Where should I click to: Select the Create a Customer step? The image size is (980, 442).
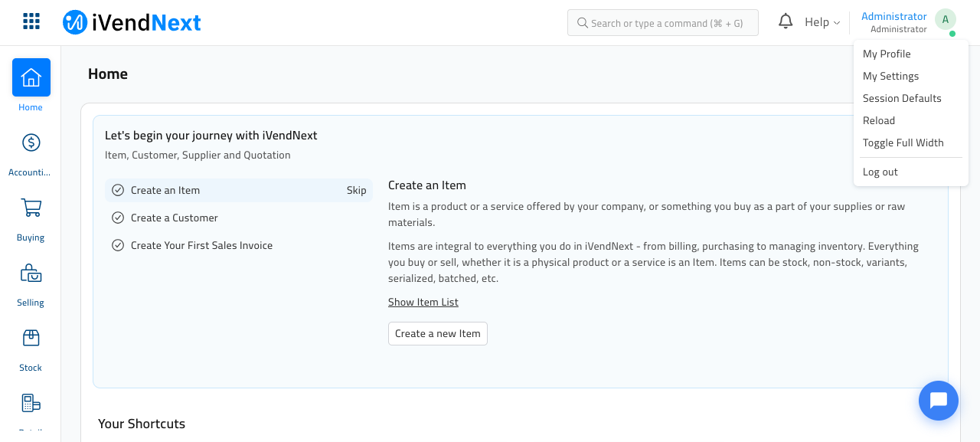click(239, 218)
